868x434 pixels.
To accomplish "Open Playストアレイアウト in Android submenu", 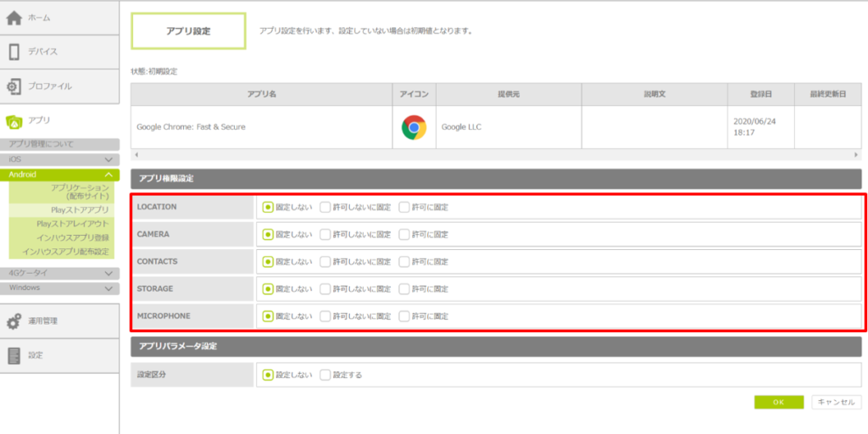I will click(73, 223).
